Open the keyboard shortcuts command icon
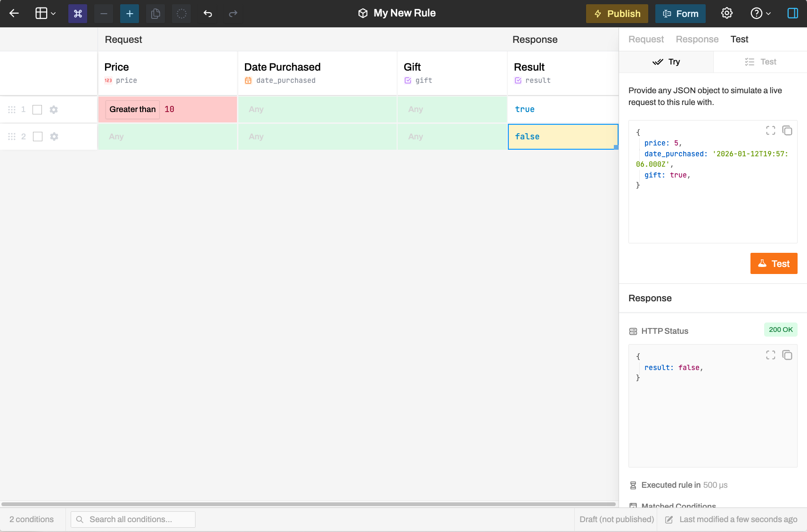This screenshot has height=532, width=807. 78,14
